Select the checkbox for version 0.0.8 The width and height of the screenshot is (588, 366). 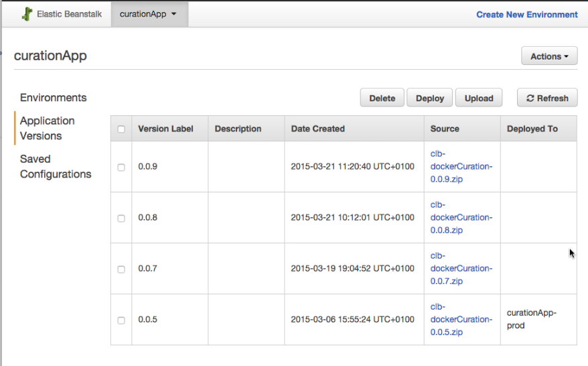point(121,218)
